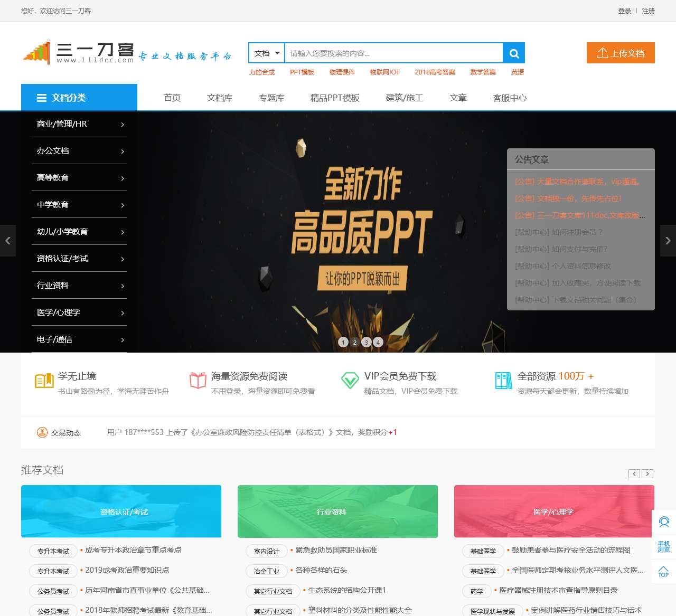
Task: Click the 海量资源免费阅读 open-book icon
Action: coord(198,381)
